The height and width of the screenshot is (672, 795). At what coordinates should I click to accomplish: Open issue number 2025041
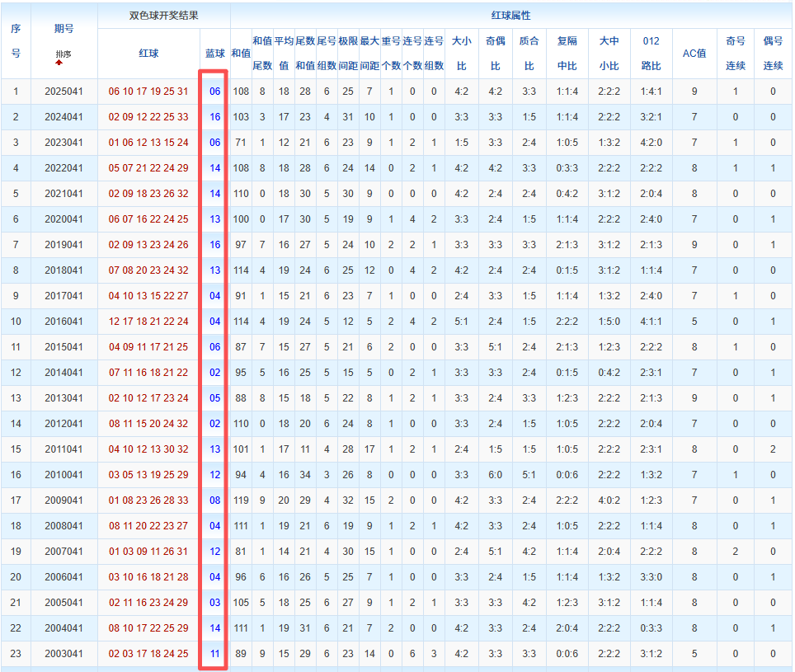click(64, 92)
